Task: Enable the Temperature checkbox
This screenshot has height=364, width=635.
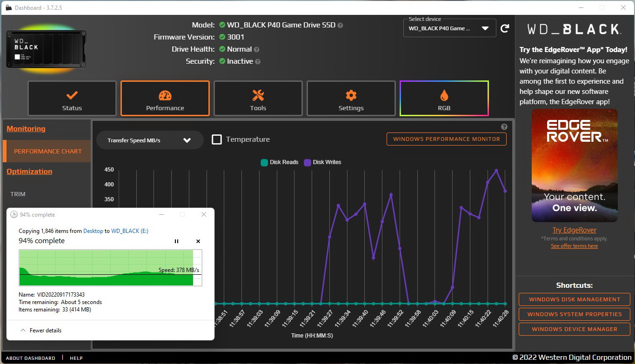Action: [217, 139]
